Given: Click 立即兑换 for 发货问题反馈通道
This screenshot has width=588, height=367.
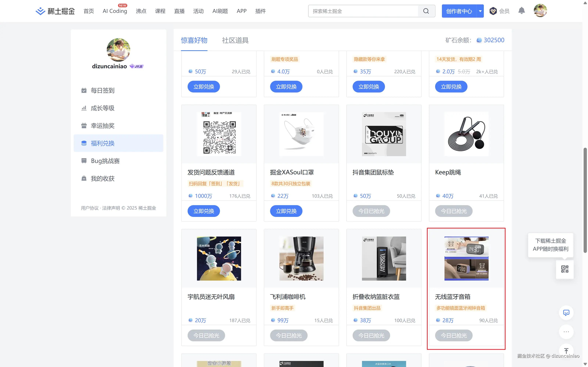Looking at the screenshot, I should [203, 211].
